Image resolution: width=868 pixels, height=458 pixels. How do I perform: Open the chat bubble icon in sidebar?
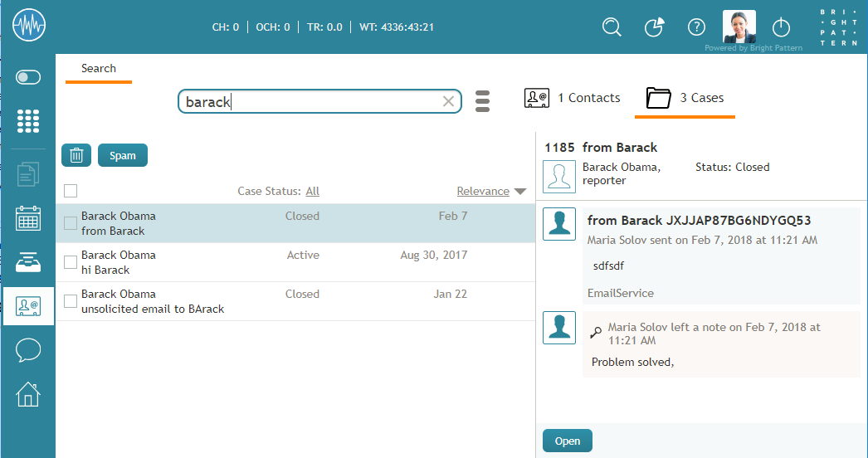click(28, 350)
